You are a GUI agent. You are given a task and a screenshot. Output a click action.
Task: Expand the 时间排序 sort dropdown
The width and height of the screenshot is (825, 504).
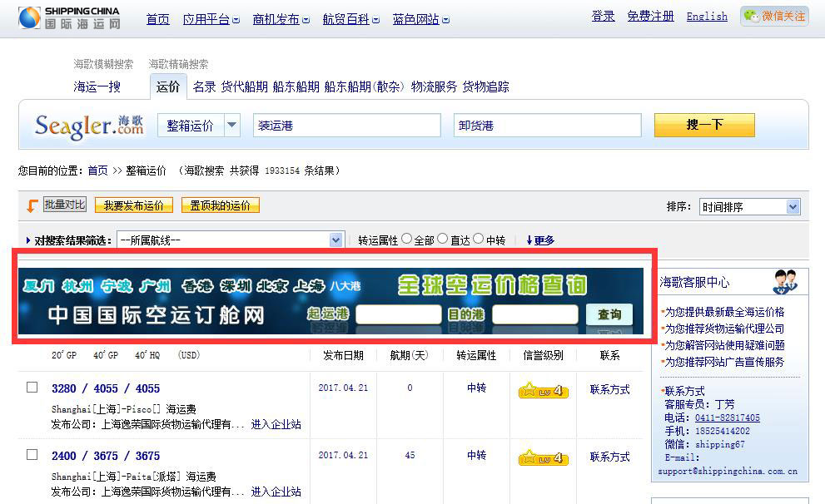click(793, 207)
